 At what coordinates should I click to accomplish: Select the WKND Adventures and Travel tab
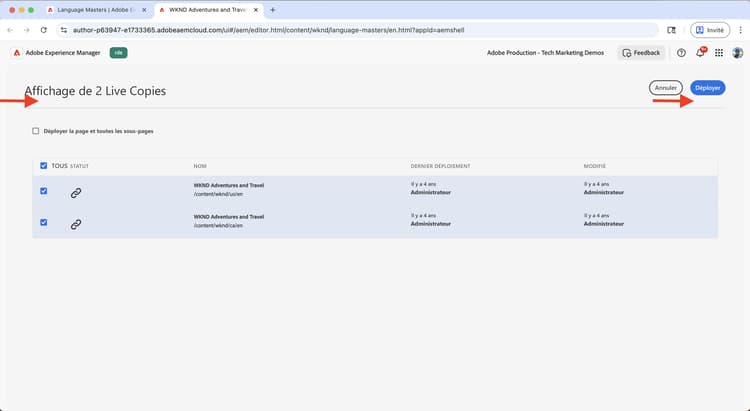click(207, 10)
